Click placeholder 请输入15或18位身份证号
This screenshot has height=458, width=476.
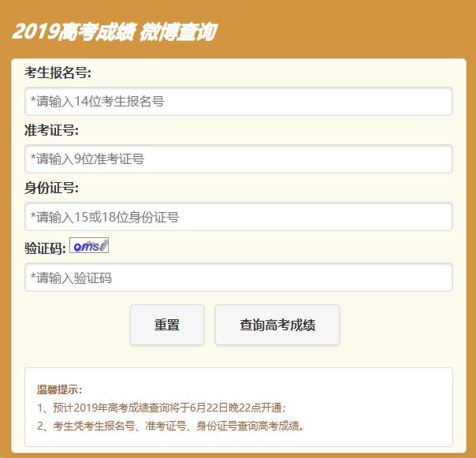pos(105,217)
